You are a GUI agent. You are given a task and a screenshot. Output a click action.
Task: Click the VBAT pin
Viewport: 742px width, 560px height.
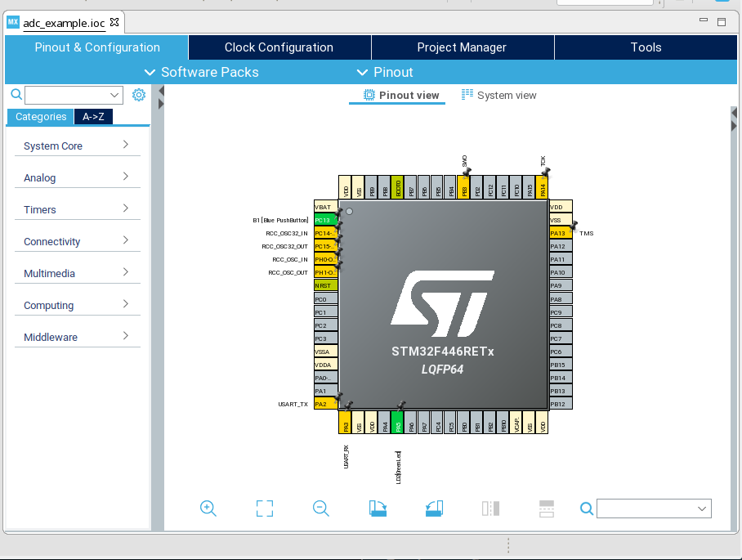point(325,207)
